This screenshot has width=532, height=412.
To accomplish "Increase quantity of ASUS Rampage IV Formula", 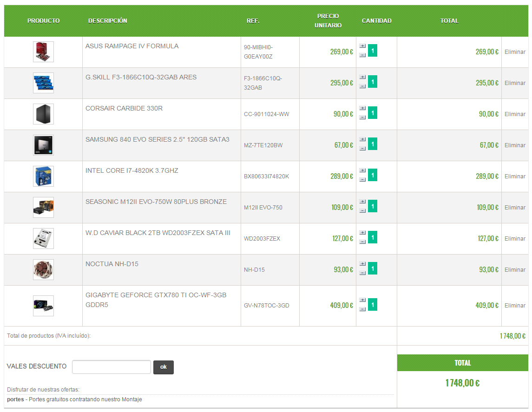I will 362,46.
